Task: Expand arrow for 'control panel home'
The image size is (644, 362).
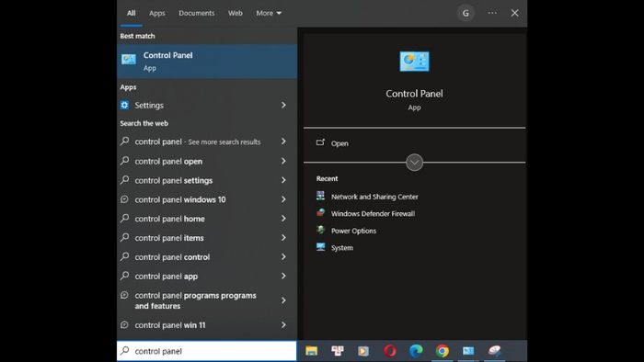Action: tap(283, 219)
